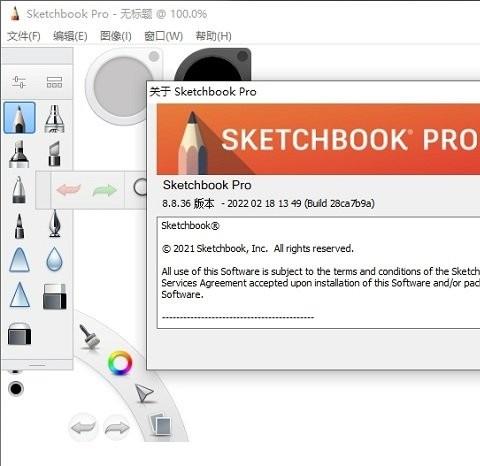This screenshot has width=480, height=466.
Task: Open the color wheel in lagoon
Action: (x=120, y=363)
